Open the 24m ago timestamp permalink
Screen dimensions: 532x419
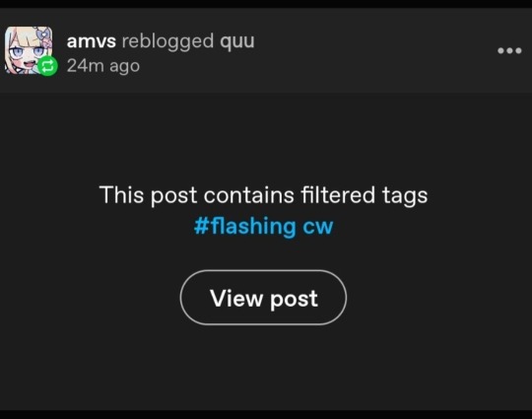[103, 66]
